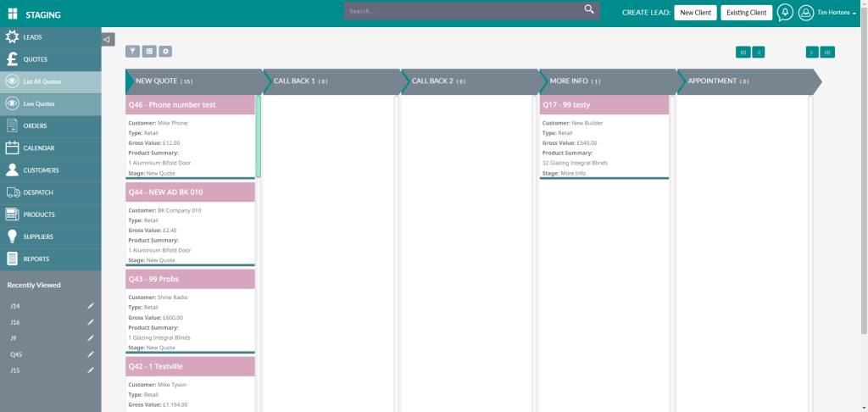Screen dimensions: 868x412
Task: Click the Existing Client button
Action: [x=747, y=13]
